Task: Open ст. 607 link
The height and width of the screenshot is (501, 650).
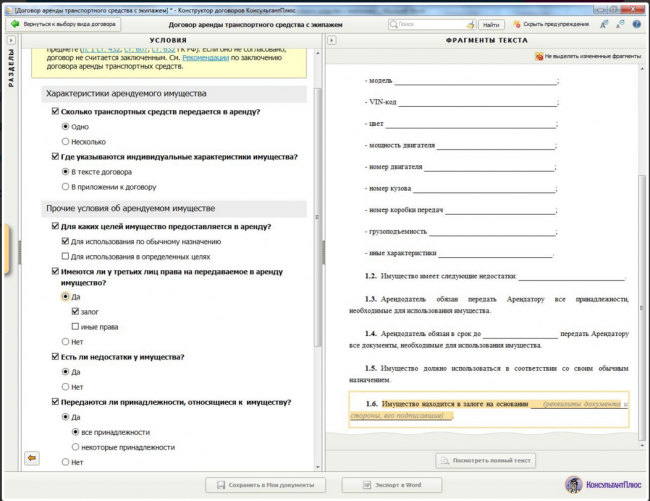Action: click(136, 49)
